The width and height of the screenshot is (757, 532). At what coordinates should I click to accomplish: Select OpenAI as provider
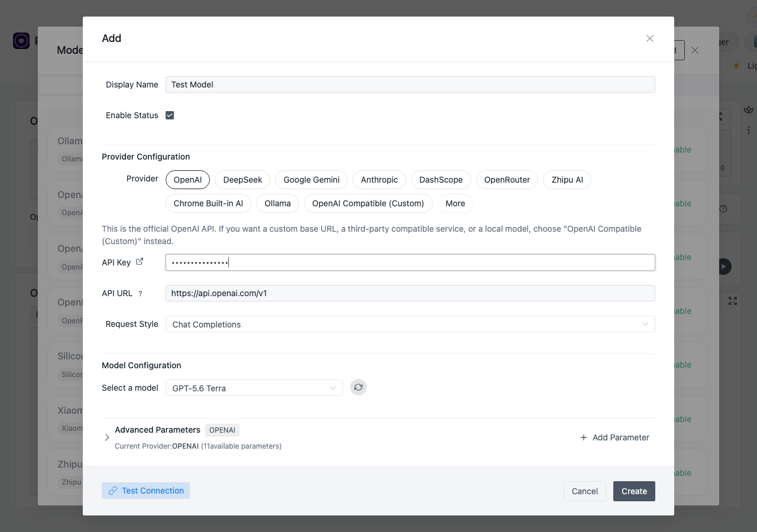(187, 180)
